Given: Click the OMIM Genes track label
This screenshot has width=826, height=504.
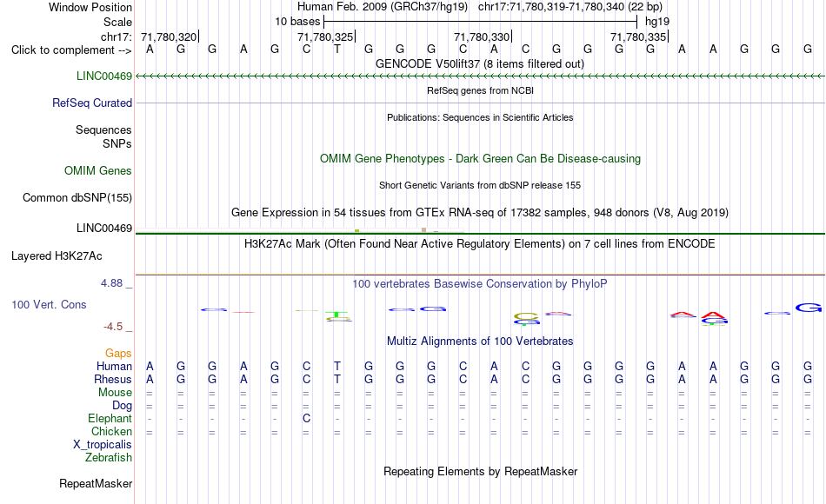Looking at the screenshot, I should (98, 170).
